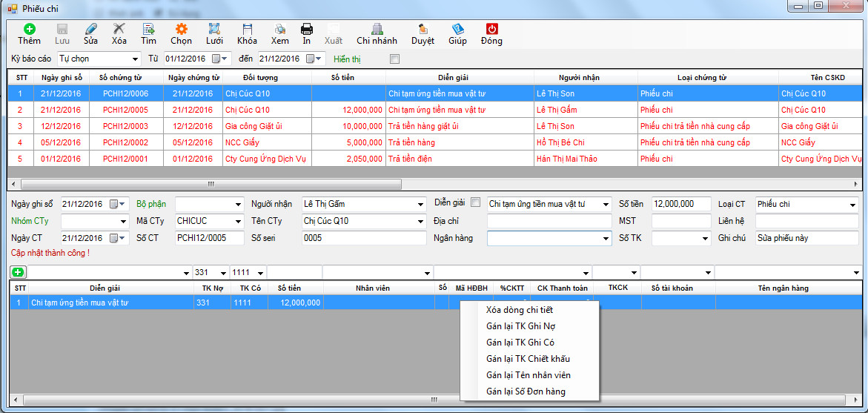Click the Địa chỉ input field

click(549, 222)
